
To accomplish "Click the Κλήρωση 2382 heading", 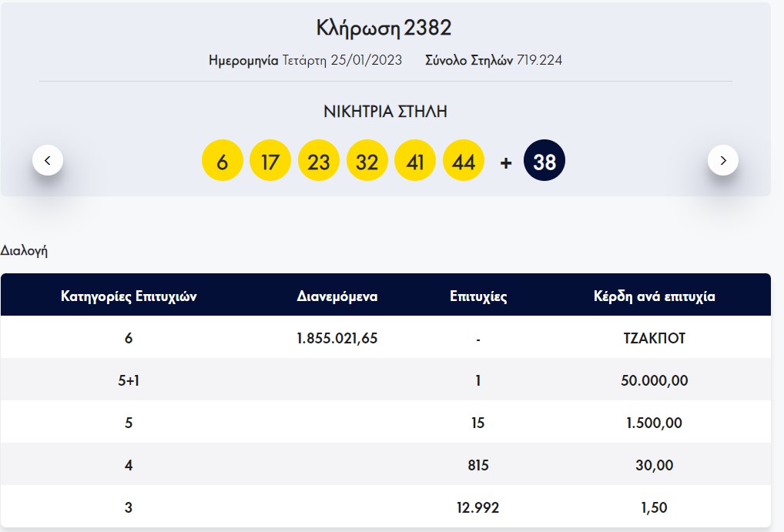I will (x=384, y=28).
